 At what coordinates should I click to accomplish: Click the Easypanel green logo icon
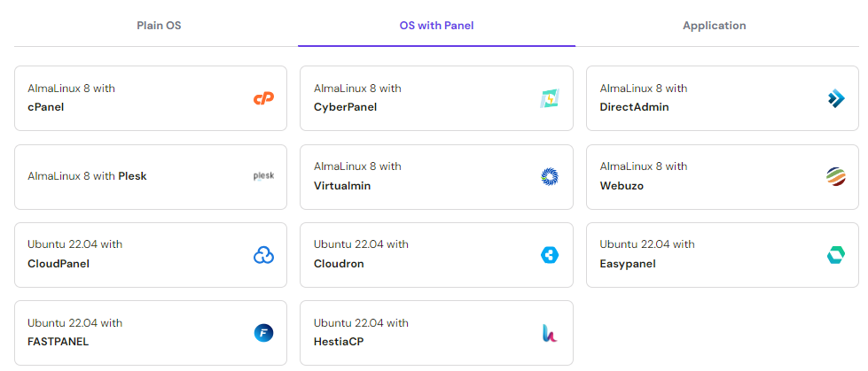click(836, 255)
